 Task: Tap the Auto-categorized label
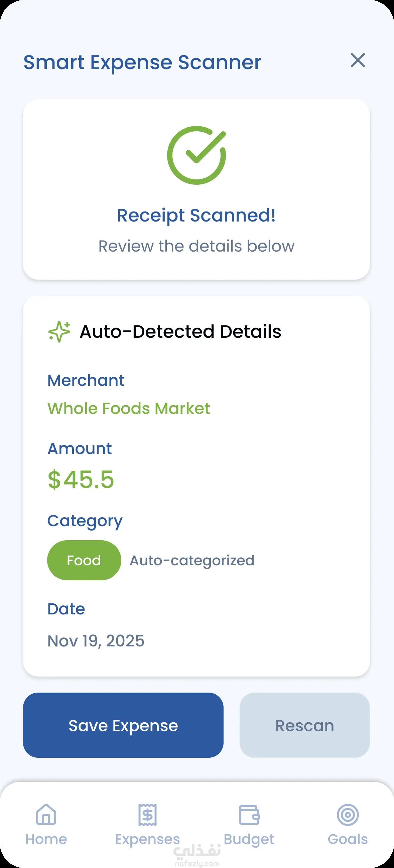click(192, 560)
